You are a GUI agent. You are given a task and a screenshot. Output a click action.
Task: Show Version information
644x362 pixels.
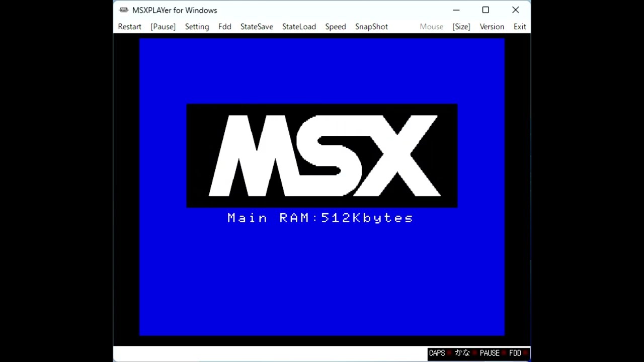tap(492, 27)
